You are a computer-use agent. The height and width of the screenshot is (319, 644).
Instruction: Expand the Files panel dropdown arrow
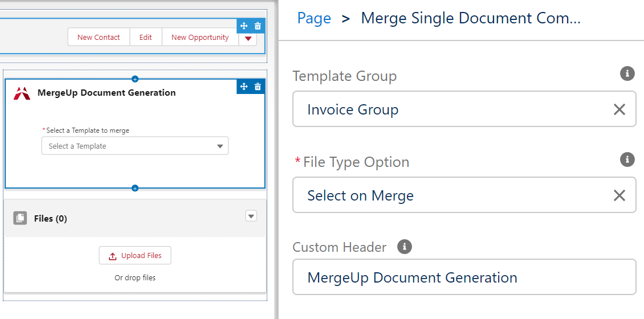pyautogui.click(x=251, y=216)
